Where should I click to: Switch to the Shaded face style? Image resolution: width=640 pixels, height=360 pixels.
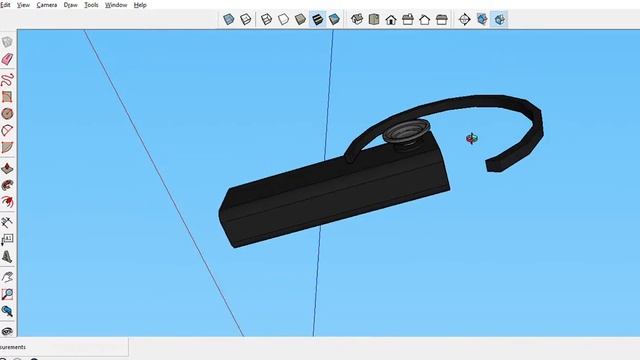[300, 19]
